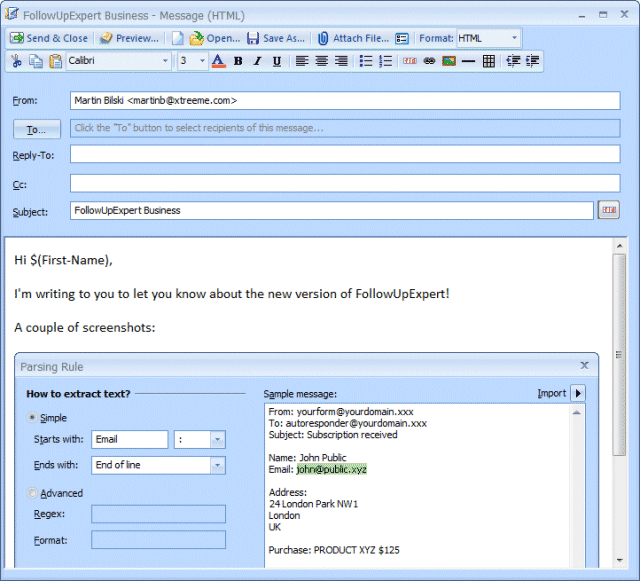Click the To recipients field
The height and width of the screenshot is (581, 640).
click(345, 128)
